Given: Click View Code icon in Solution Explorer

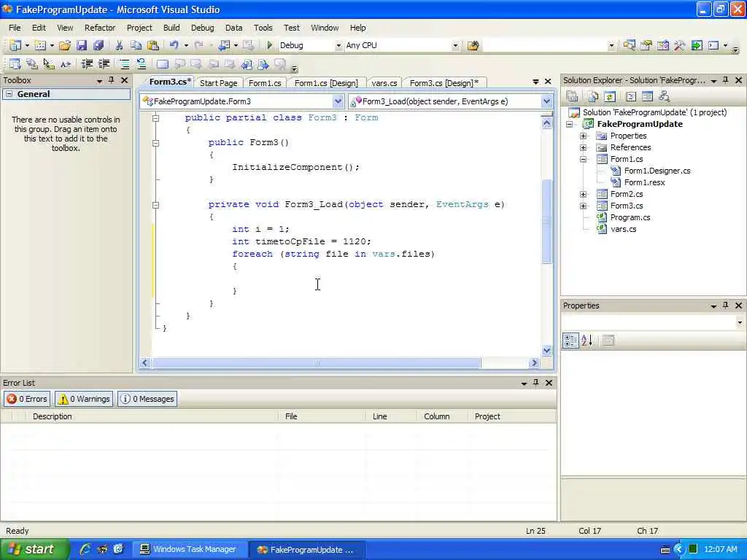Looking at the screenshot, I should pos(631,97).
